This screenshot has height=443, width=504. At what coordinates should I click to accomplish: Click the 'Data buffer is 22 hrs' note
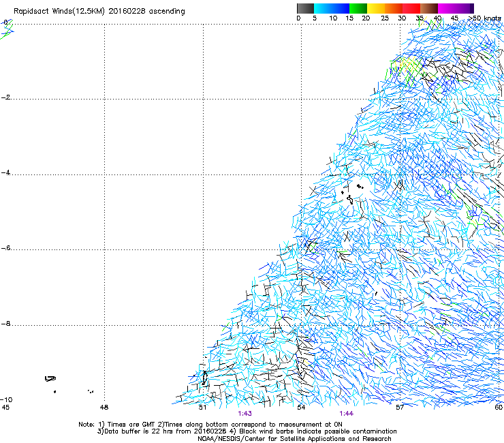[x=247, y=431]
